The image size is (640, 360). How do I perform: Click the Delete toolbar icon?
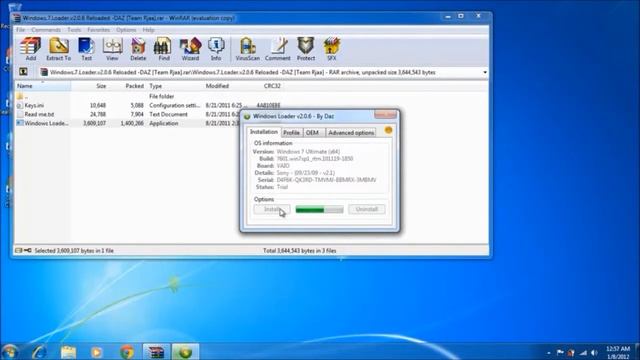138,49
